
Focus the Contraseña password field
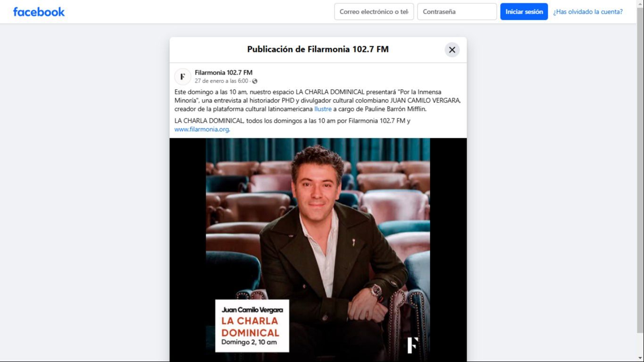coord(457,12)
